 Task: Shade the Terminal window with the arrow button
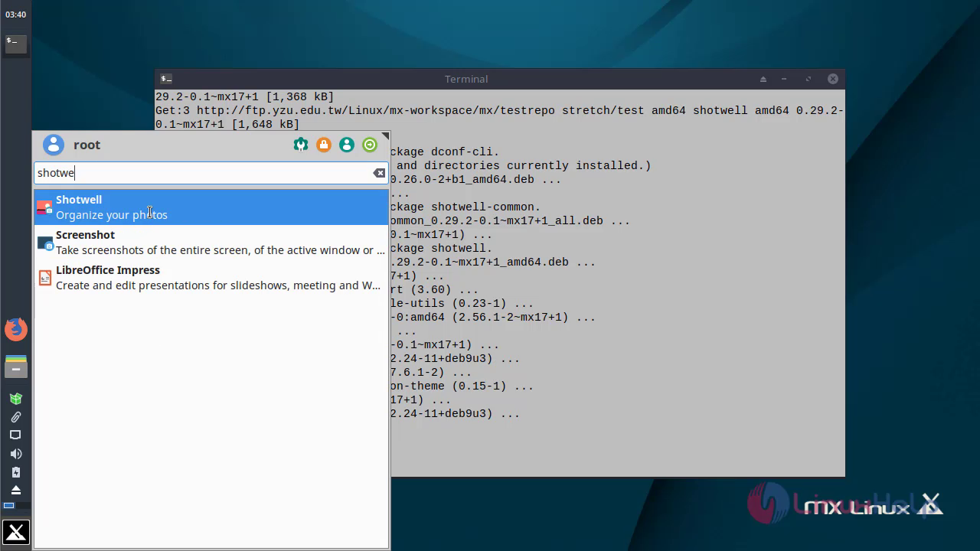(x=763, y=79)
